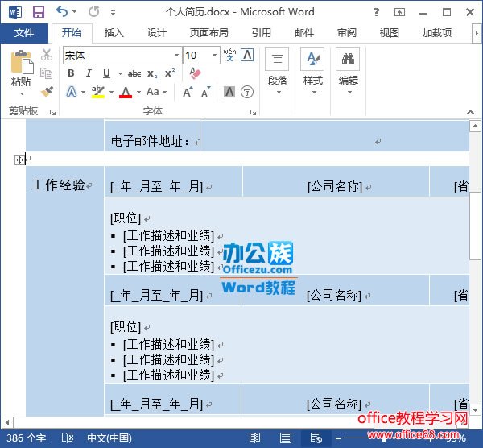483x448 pixels.
Task: Switch to the 邮件 tab
Action: (x=304, y=33)
